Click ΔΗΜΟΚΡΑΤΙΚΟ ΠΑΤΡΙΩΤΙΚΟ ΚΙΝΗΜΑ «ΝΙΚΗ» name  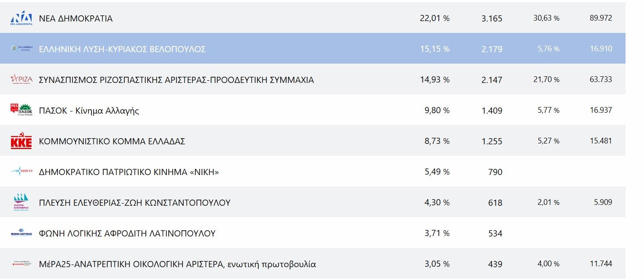point(129,172)
